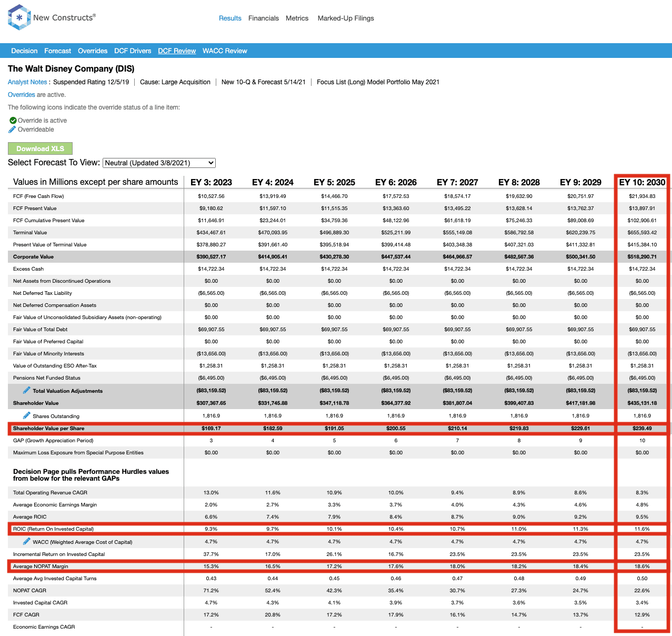Click the EY 7: 2027 column header
672x636 pixels.
pos(457,182)
